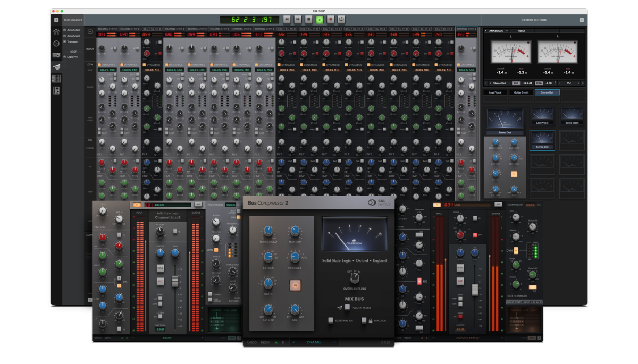Click the Bus Compressor 2 THRESHOLD knob
Viewport: 638px width, 364px height.
coord(268,231)
